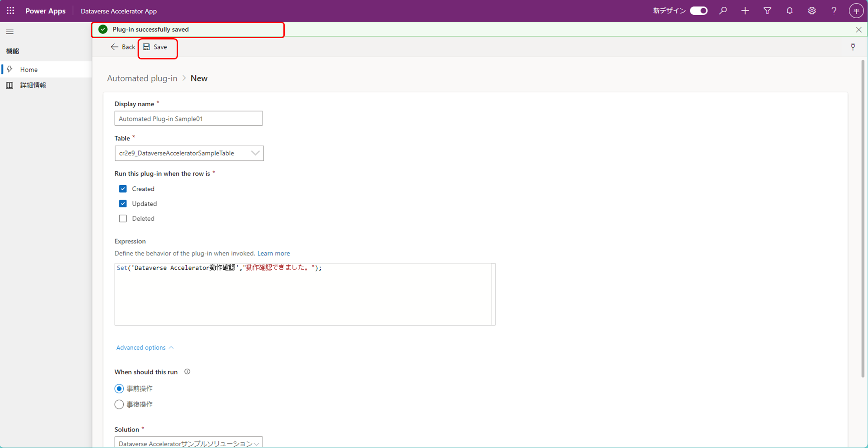Screen dimensions: 868x448
Task: Click the Power Apps title
Action: click(x=46, y=11)
